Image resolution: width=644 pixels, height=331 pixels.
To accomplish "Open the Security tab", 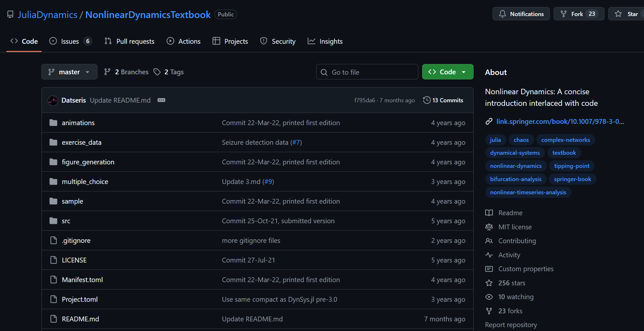I will 278,41.
